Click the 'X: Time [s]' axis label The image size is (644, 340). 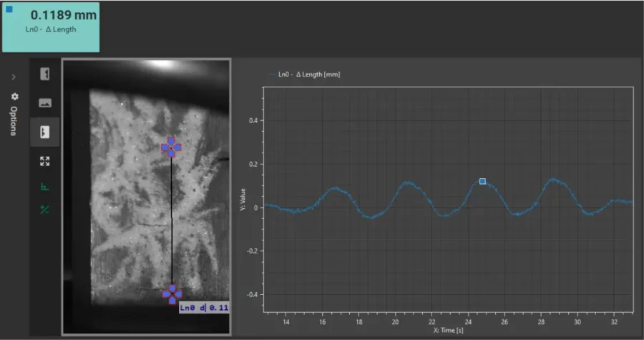pyautogui.click(x=448, y=330)
